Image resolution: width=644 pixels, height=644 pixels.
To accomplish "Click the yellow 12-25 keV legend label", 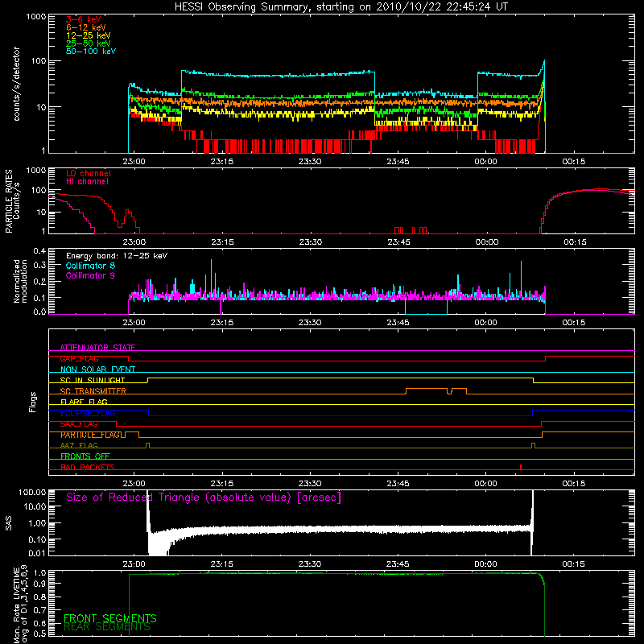I will coord(89,35).
